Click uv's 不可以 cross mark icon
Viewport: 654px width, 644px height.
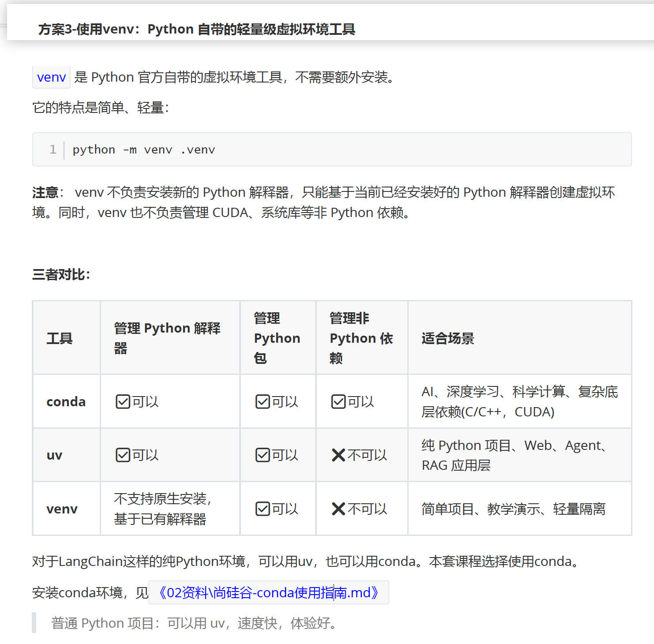pos(338,455)
